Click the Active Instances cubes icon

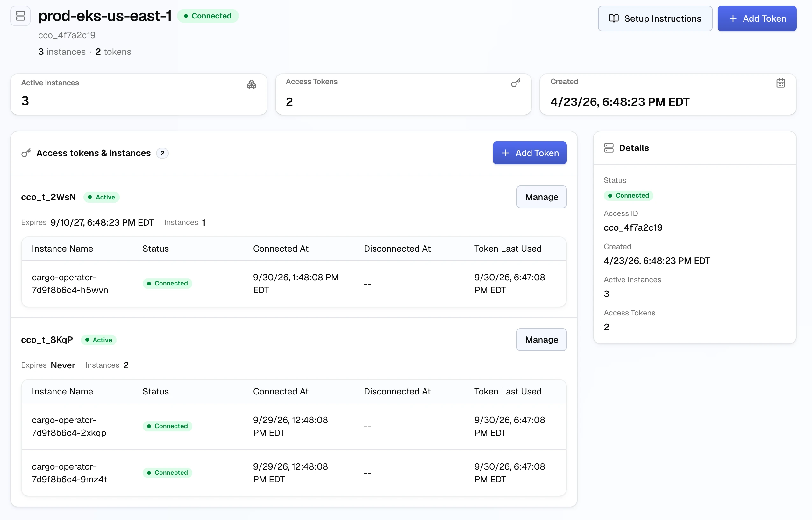pyautogui.click(x=251, y=84)
